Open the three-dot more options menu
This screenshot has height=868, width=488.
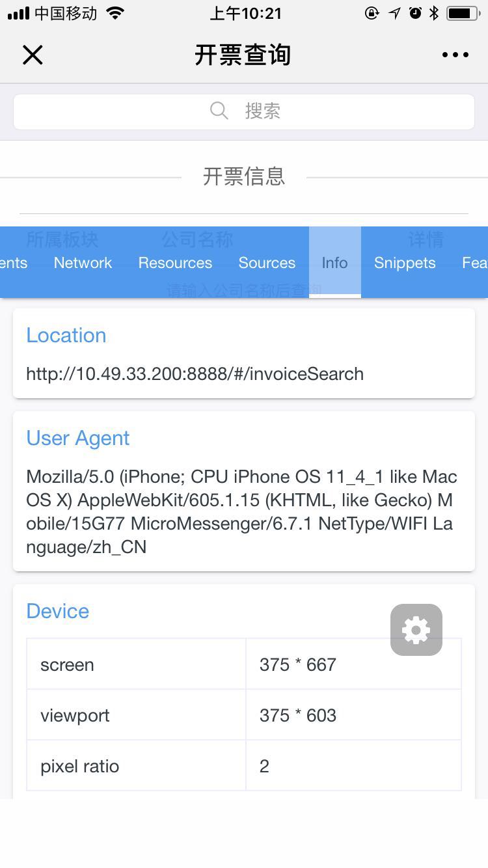click(455, 55)
